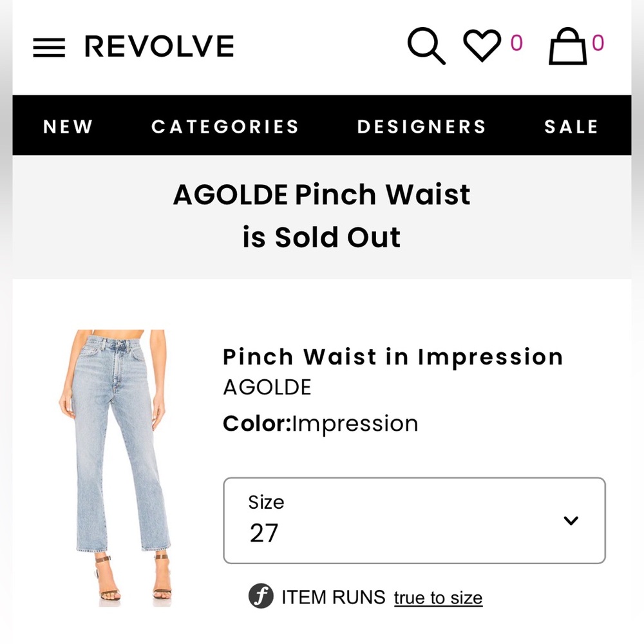
Task: Open the "true to size" link
Action: pos(438,598)
